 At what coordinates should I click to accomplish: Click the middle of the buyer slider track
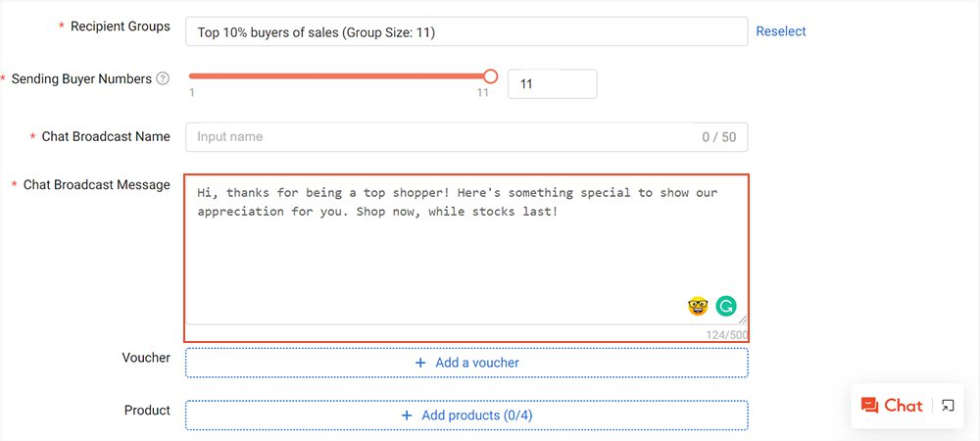pos(340,76)
